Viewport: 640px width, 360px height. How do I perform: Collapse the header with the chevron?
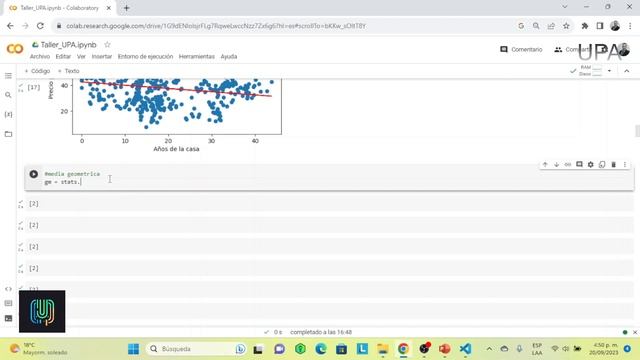pyautogui.click(x=627, y=71)
